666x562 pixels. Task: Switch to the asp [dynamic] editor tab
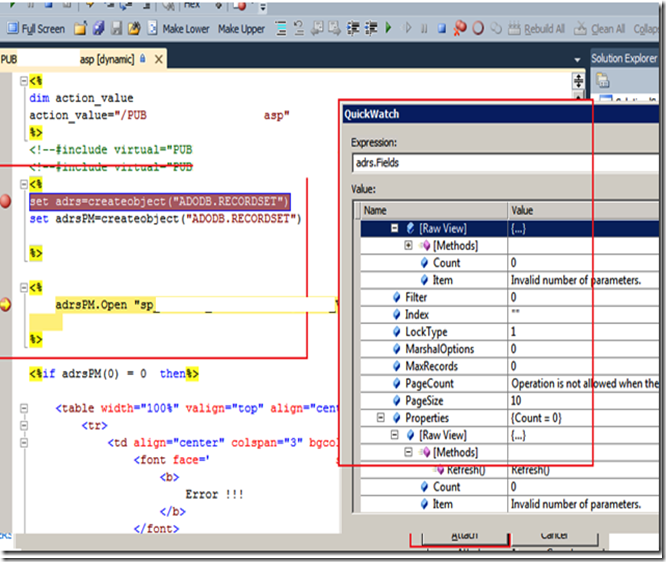pyautogui.click(x=106, y=60)
